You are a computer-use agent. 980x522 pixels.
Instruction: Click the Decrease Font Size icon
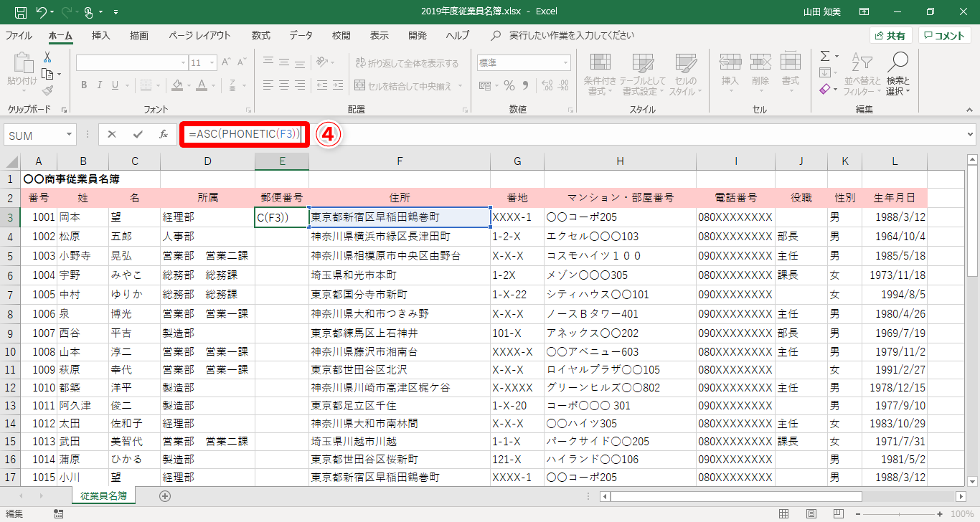(x=242, y=63)
